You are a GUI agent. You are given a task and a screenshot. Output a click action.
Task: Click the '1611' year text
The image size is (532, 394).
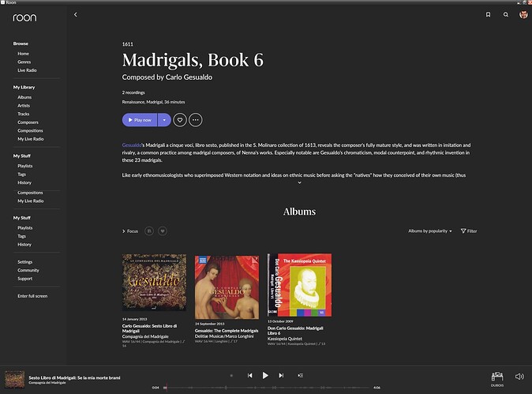[x=128, y=44]
